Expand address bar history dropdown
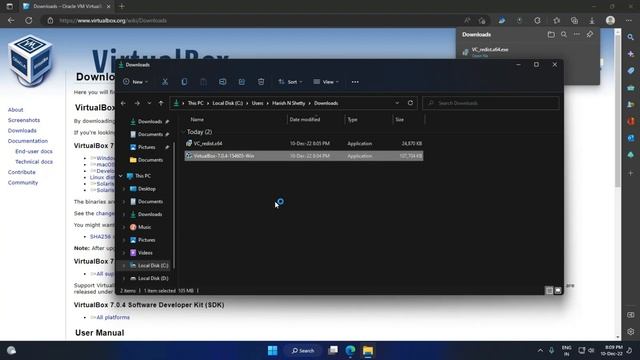This screenshot has height=360, width=640. (x=397, y=103)
